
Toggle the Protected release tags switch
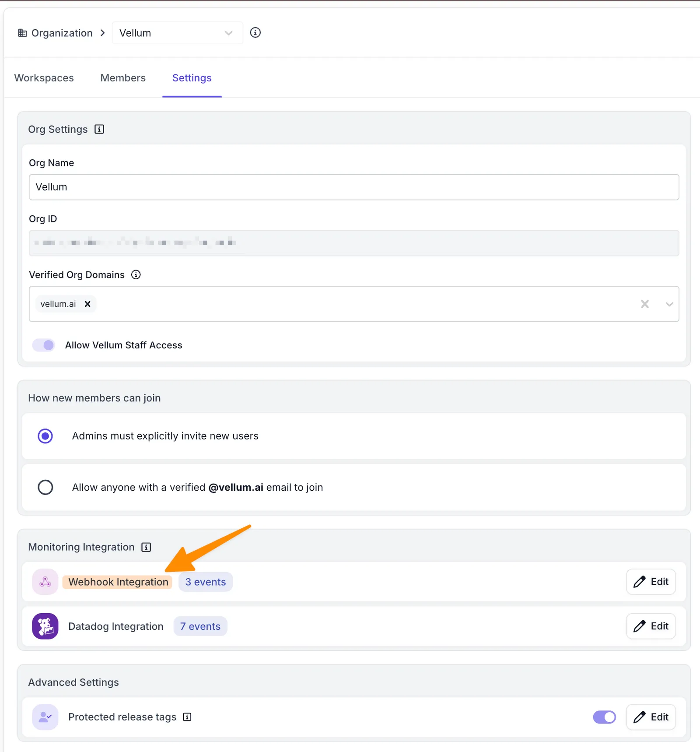click(604, 717)
